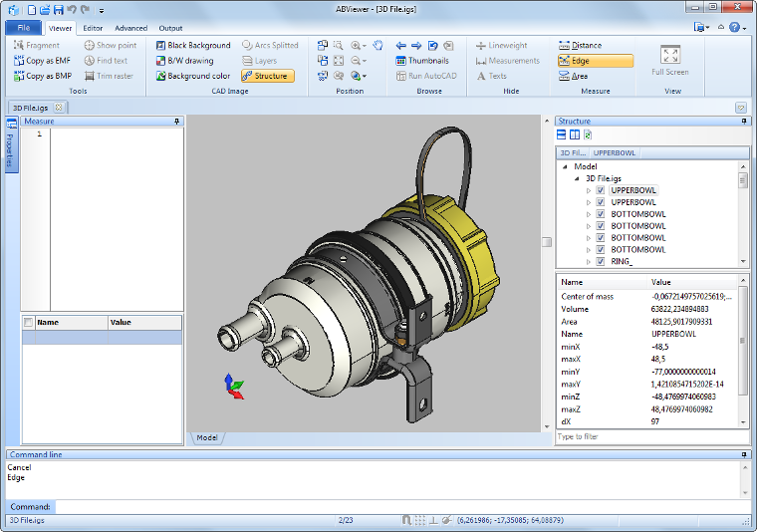Open the Help icon dropdown arrow

(x=744, y=28)
